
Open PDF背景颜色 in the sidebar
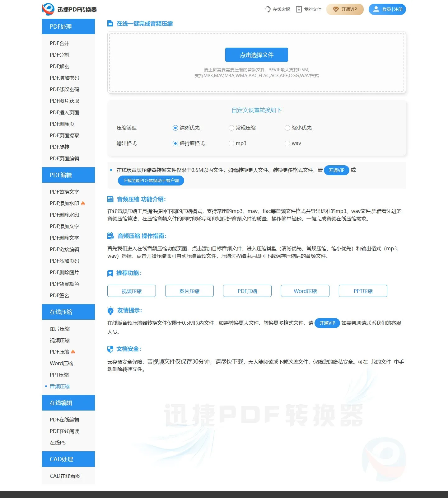pyautogui.click(x=64, y=284)
